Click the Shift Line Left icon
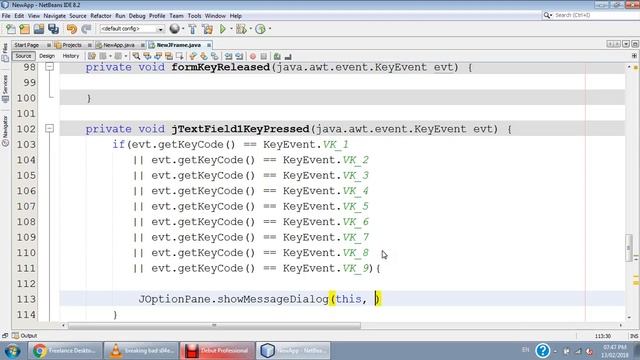Screen dimensions: 640x360 (228, 56)
